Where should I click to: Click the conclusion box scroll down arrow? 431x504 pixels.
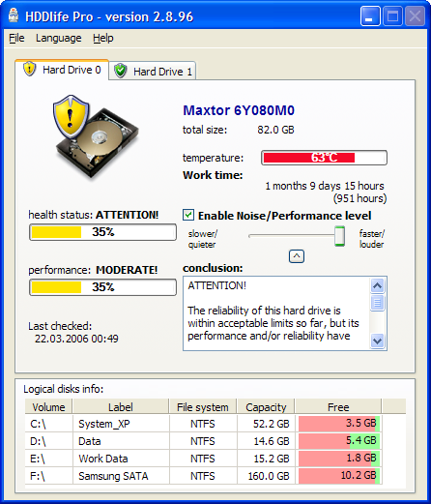pos(377,341)
